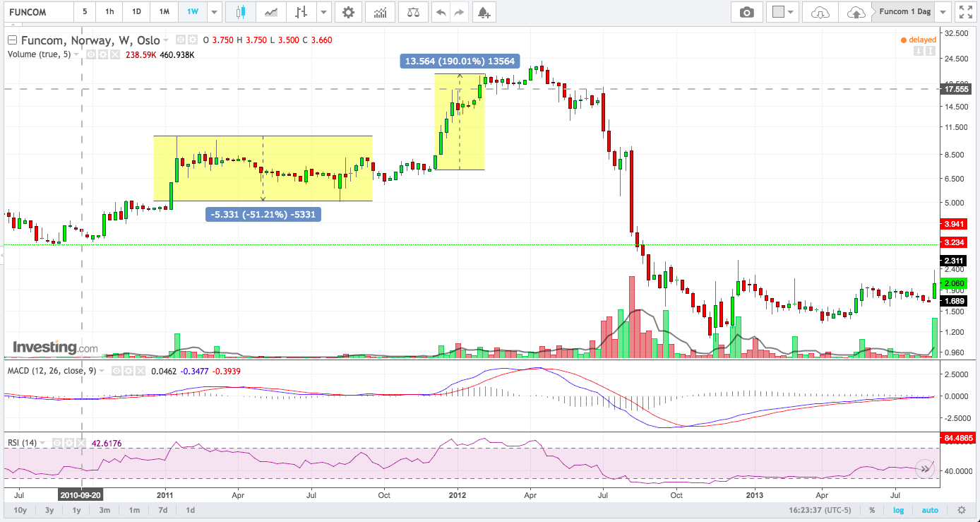Select the 1h interval tab
The image size is (980, 522).
pyautogui.click(x=109, y=12)
